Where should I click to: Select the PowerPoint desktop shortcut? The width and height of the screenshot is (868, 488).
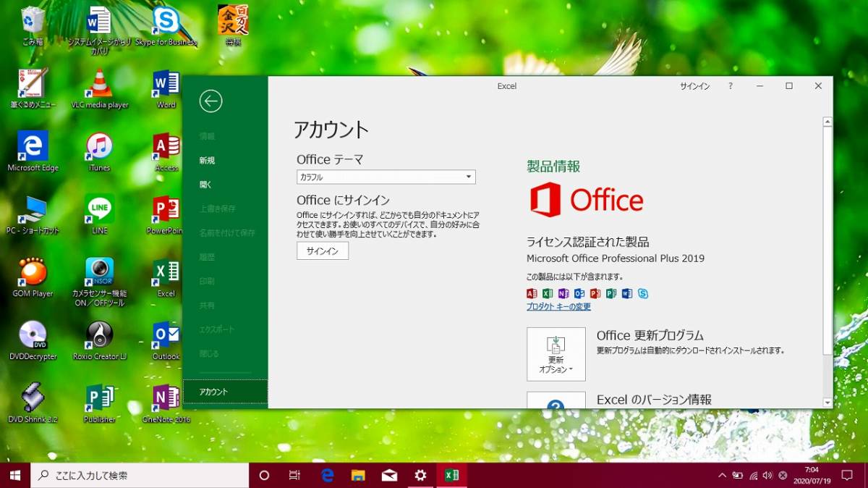click(x=166, y=215)
